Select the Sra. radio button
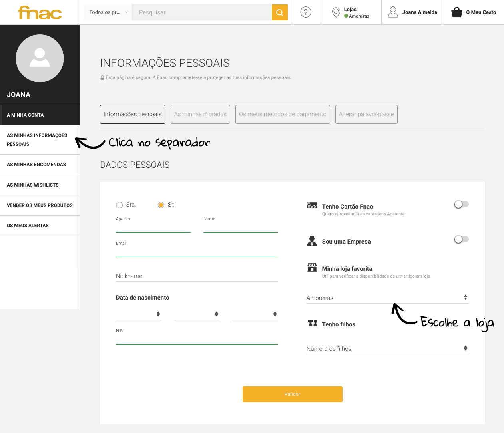 click(120, 205)
